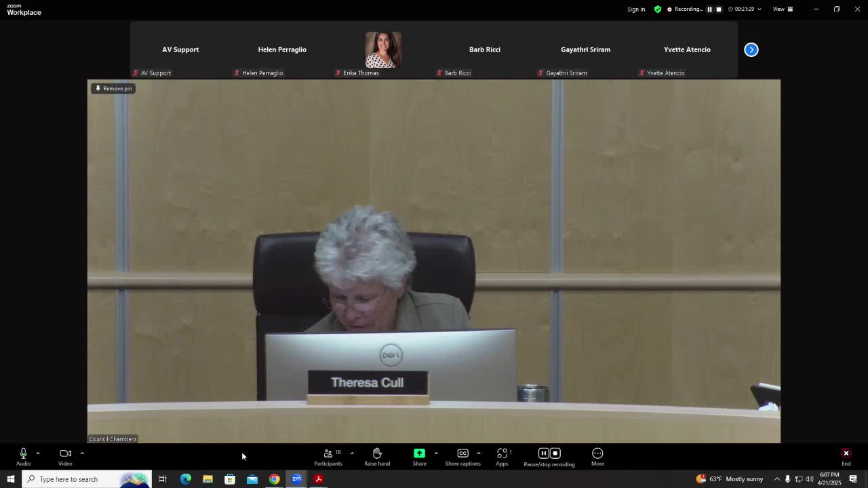Pause recording using top bar pause icon

pos(710,9)
